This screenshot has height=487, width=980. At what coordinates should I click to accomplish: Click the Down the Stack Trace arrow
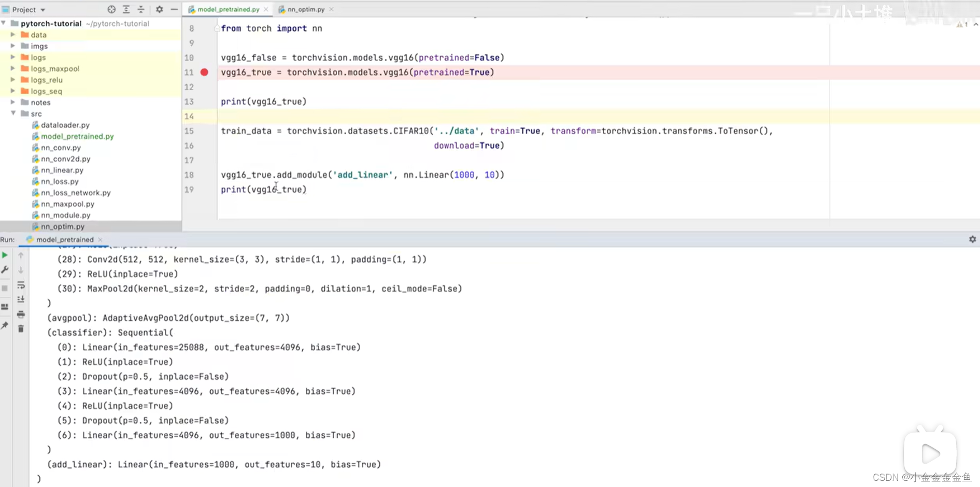coord(21,270)
